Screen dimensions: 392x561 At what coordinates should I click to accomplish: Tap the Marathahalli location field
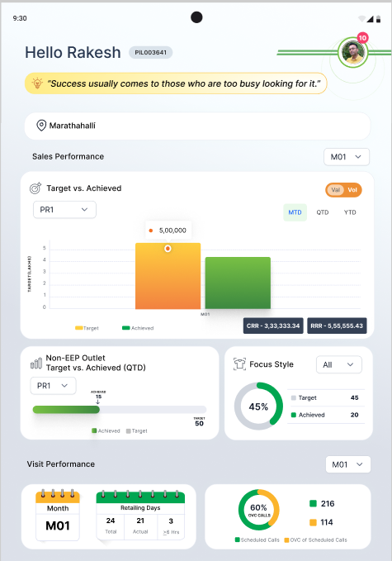(x=197, y=126)
